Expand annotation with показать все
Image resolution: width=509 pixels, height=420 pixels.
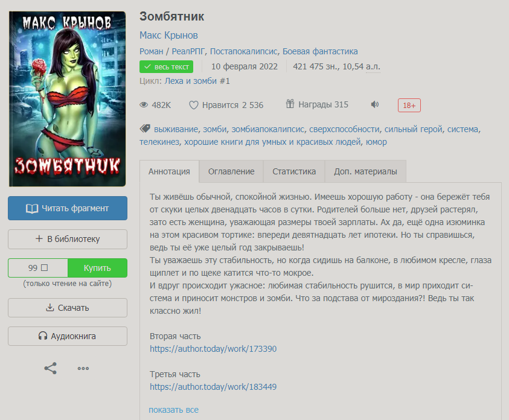[174, 410]
